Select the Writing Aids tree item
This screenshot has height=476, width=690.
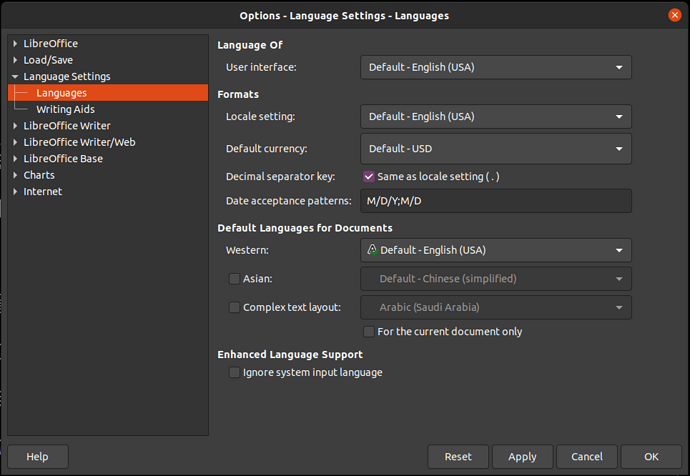(x=65, y=109)
